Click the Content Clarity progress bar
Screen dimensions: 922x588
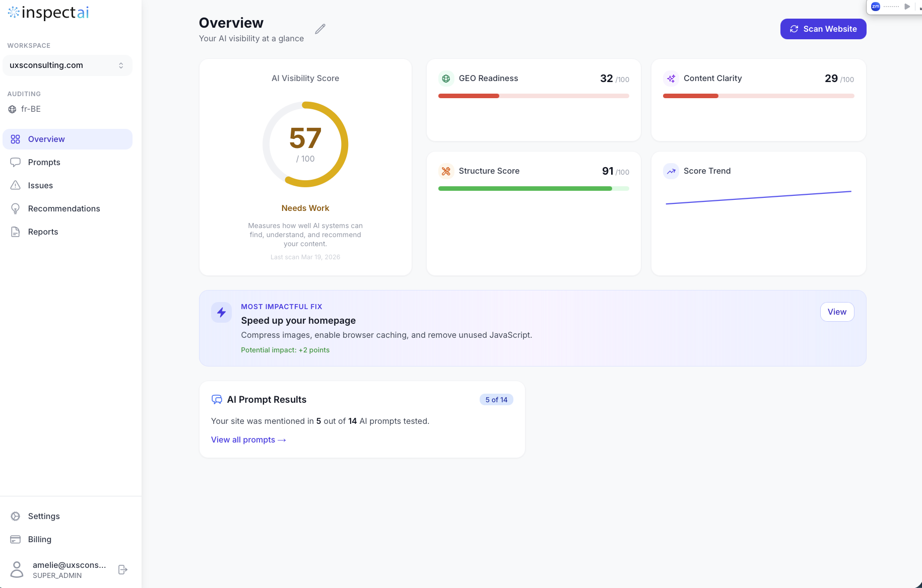click(758, 96)
